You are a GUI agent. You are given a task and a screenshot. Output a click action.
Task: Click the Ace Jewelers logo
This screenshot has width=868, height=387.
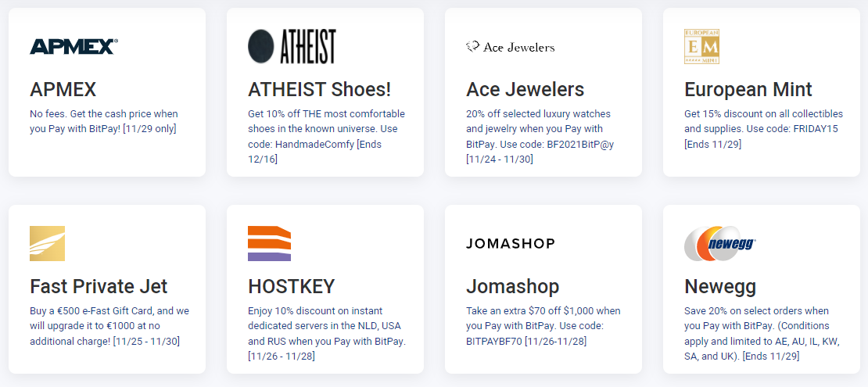pyautogui.click(x=511, y=47)
